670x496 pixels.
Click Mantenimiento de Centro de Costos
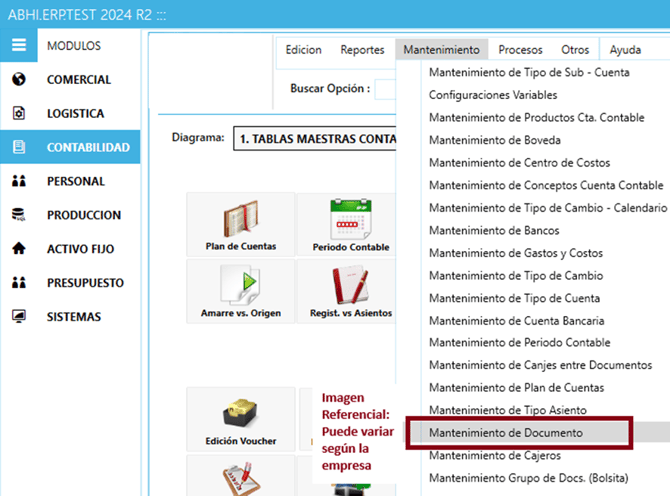[x=519, y=162]
